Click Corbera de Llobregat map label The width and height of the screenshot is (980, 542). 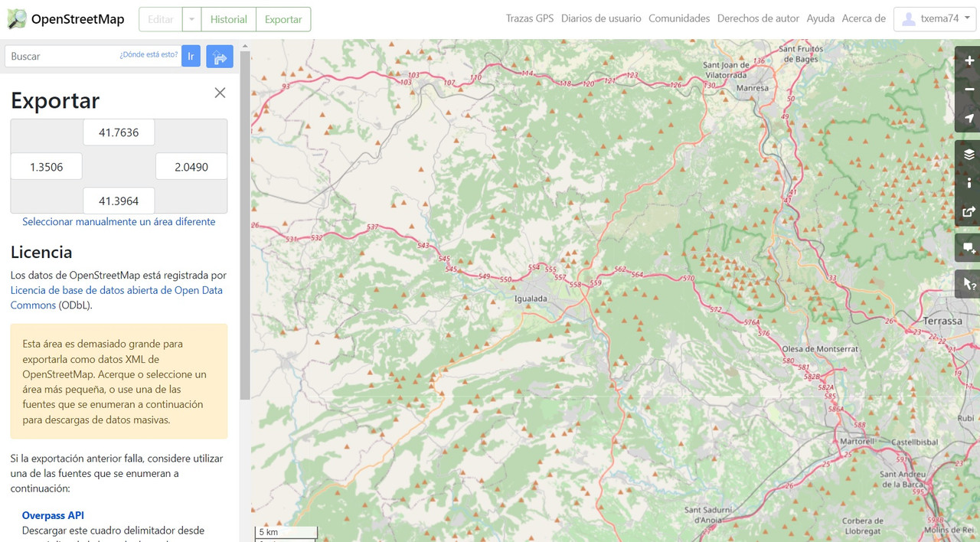[x=863, y=526]
